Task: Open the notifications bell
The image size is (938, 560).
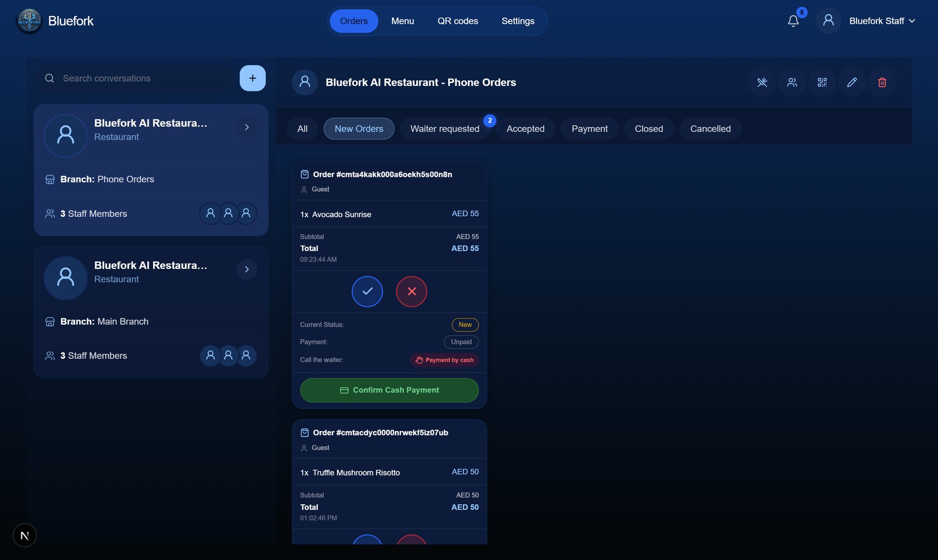Action: point(793,21)
